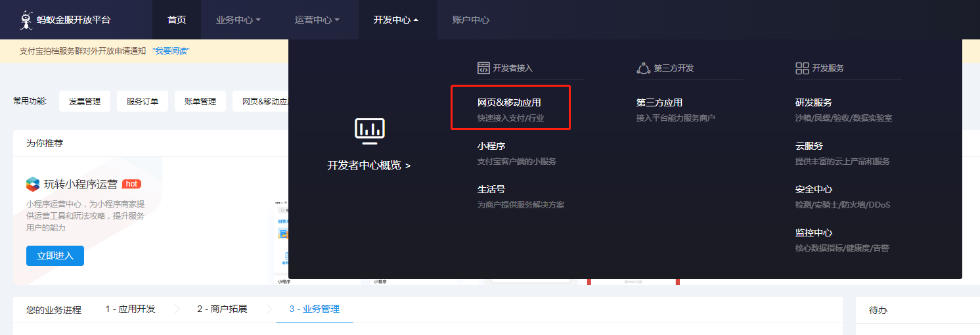Screen dimensions: 980x335
Task: Click 提供丰富的云上产品和服务 description text
Action: pyautogui.click(x=843, y=162)
